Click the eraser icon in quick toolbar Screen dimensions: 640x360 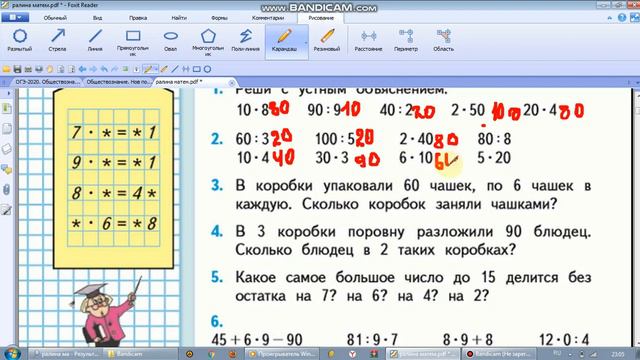pos(164,69)
